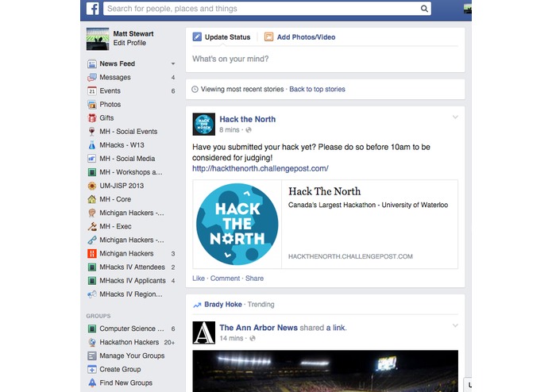Expand the News Feed sort dropdown arrow

point(173,64)
